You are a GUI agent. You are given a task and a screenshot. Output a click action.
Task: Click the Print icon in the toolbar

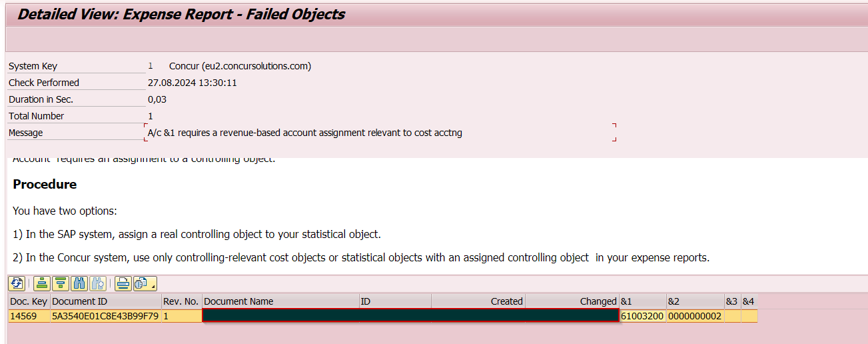tap(123, 283)
